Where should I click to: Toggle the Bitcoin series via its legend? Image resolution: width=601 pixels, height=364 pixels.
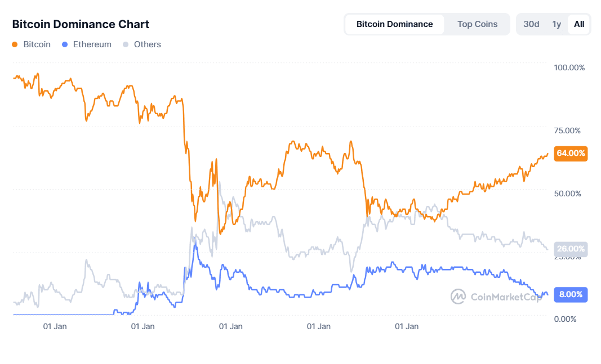pyautogui.click(x=31, y=44)
